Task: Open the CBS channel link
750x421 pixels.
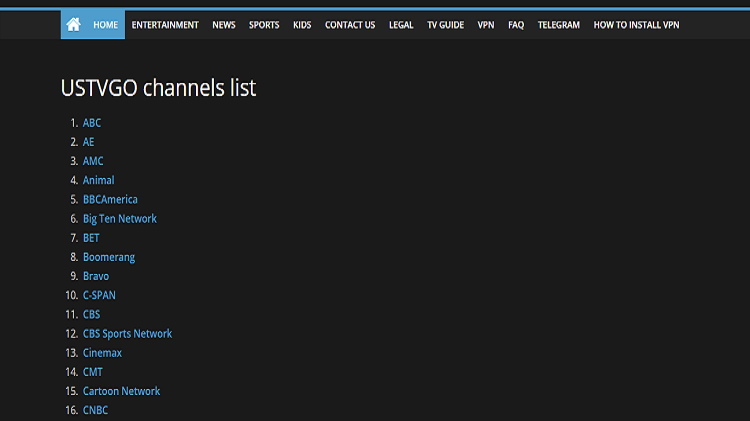Action: pyautogui.click(x=91, y=314)
